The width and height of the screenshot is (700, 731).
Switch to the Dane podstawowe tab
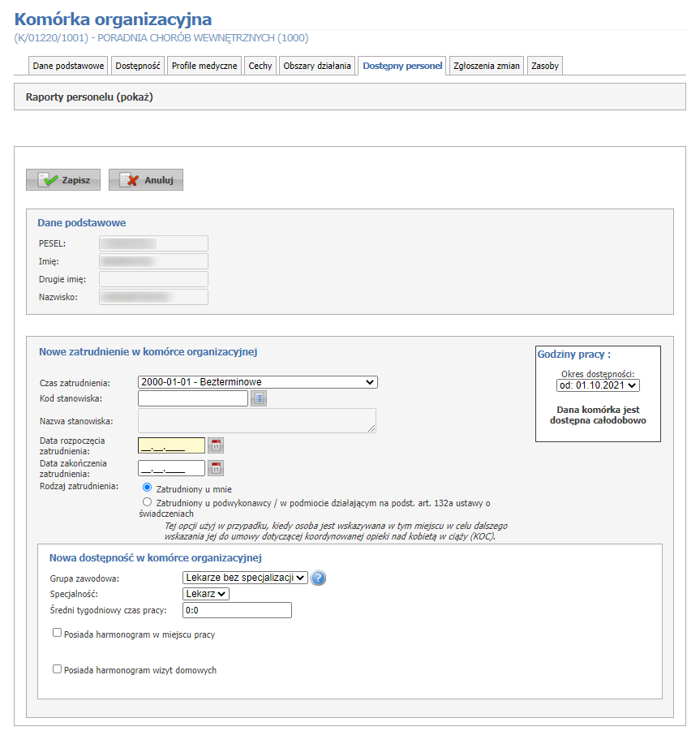tap(68, 67)
